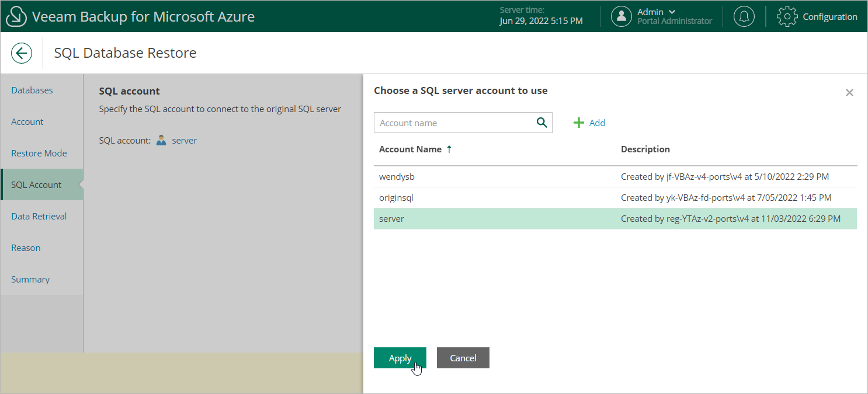This screenshot has width=868, height=394.
Task: Expand the Admin dropdown chevron
Action: click(x=672, y=12)
